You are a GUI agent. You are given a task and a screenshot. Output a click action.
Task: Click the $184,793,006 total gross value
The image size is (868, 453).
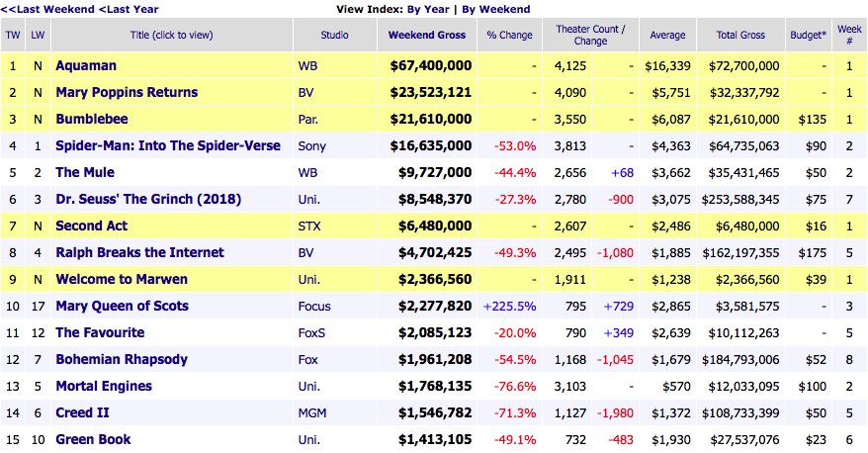(x=740, y=359)
